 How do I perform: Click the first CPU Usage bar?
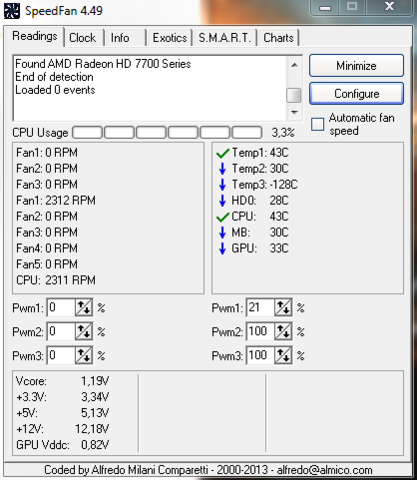[87, 132]
